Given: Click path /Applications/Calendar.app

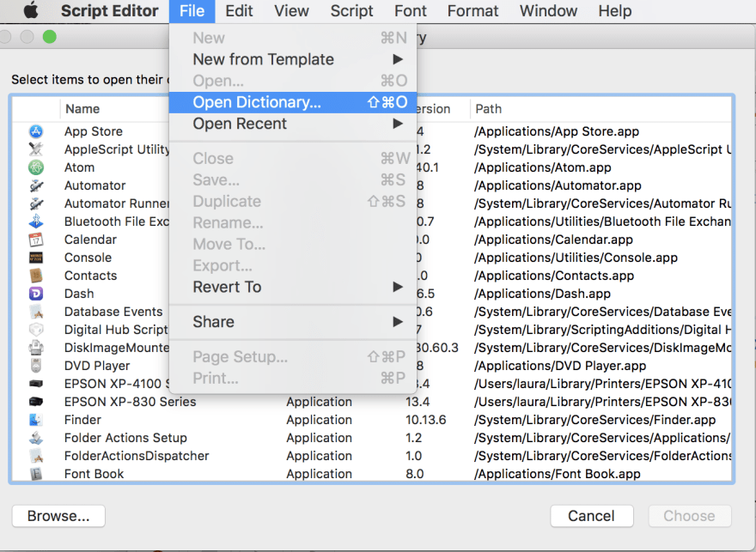Looking at the screenshot, I should [x=553, y=240].
